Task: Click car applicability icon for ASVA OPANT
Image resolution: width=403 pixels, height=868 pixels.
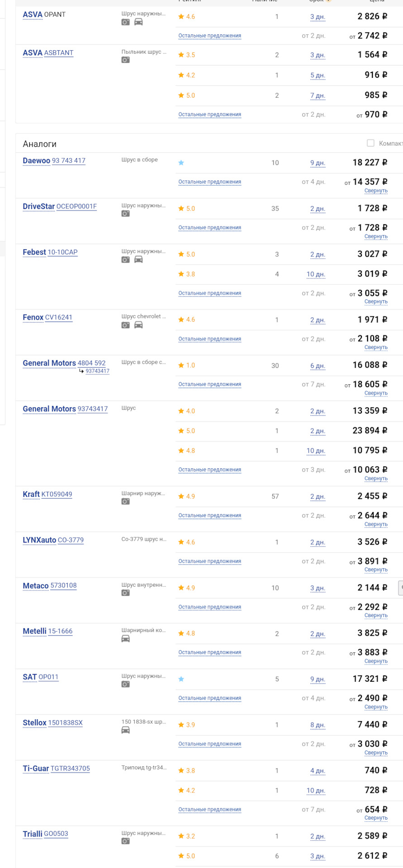Action: point(138,22)
